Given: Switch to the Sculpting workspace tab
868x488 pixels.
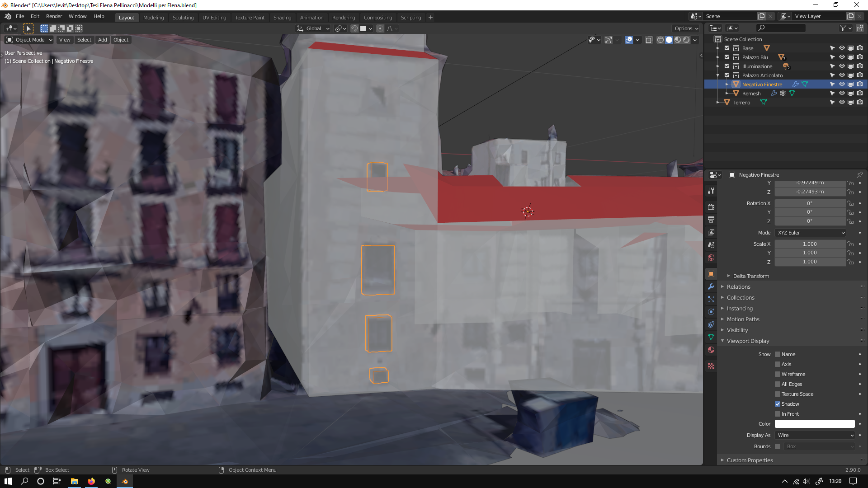Looking at the screenshot, I should click(183, 18).
